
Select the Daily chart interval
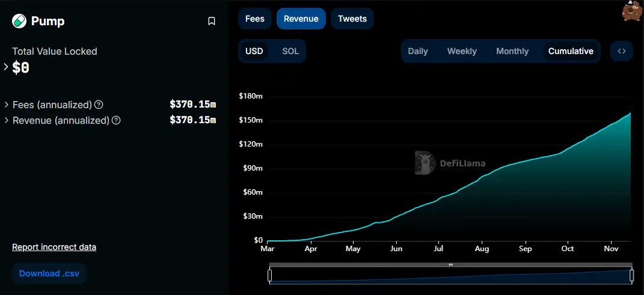[418, 51]
